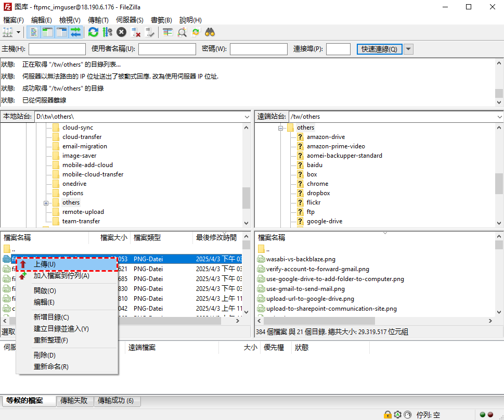Click the 快速連線(Q) button
Viewport: 504px width, 420px height.
(x=379, y=49)
